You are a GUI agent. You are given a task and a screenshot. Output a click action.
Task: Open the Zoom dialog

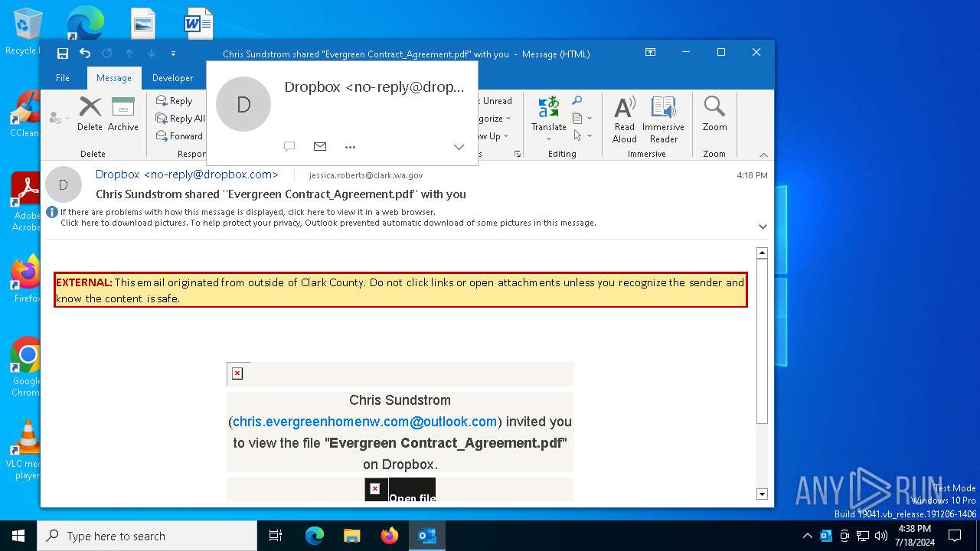714,114
